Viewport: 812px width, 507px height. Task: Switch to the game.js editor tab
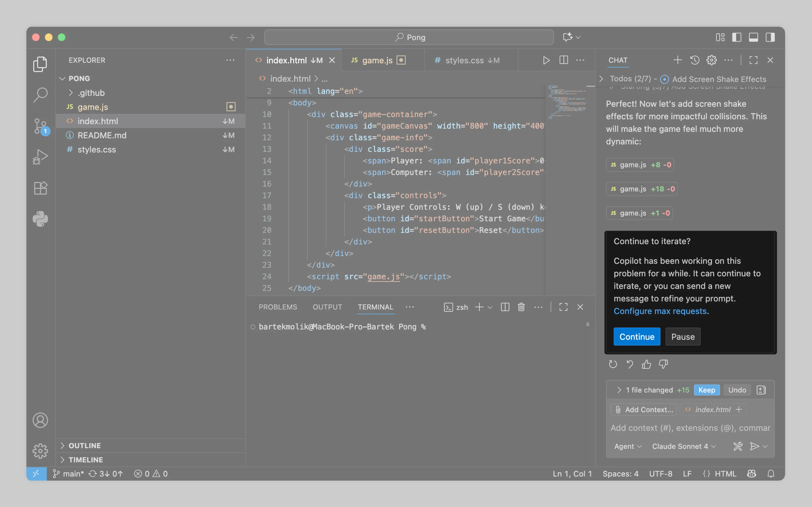[x=377, y=60]
